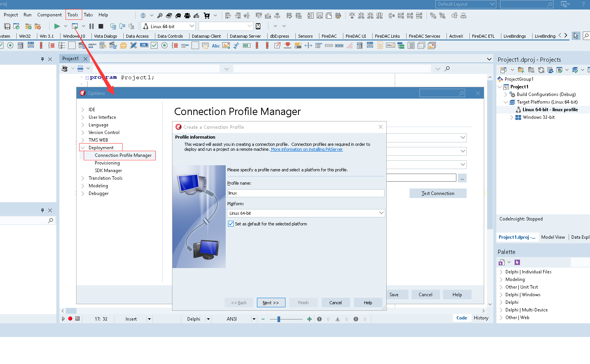Screen dimensions: 590x364
Task: Click Next >> in the profile wizard
Action: [271, 303]
